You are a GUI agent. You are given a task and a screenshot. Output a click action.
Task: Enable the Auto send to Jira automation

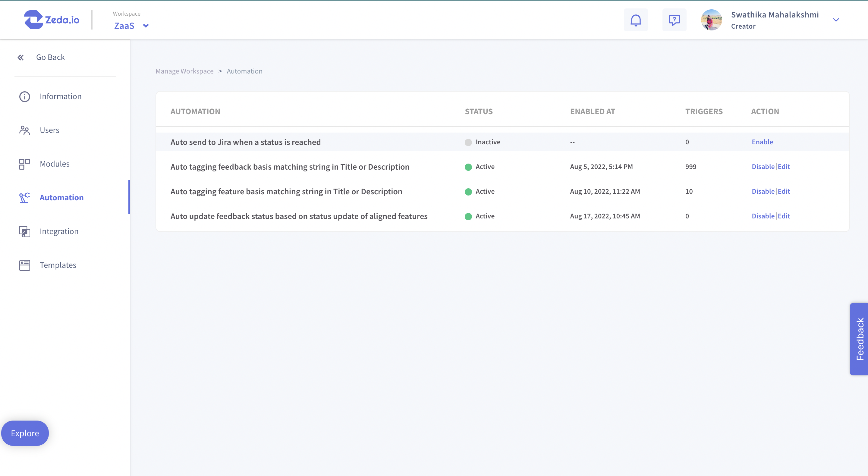coord(762,142)
